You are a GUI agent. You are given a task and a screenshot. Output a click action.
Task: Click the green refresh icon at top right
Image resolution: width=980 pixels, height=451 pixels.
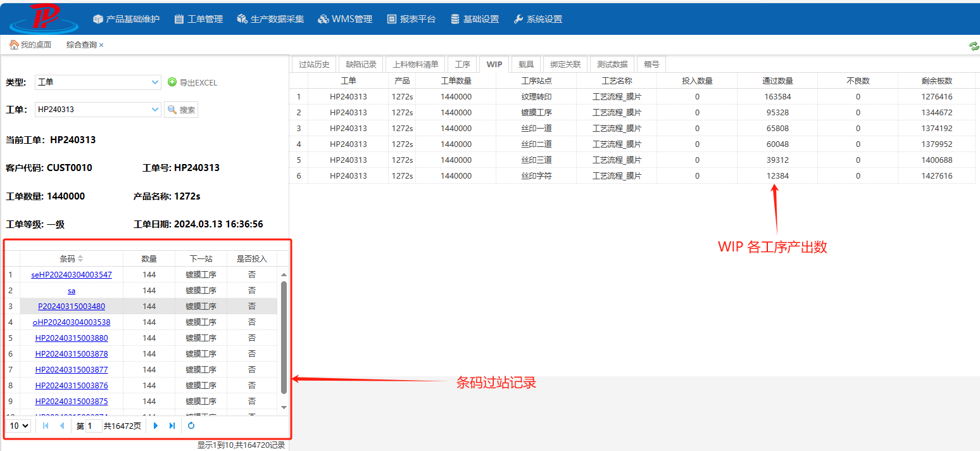(x=974, y=46)
